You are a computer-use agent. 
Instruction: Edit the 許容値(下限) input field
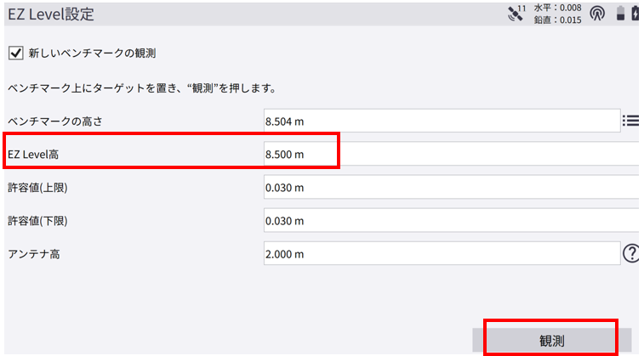(451, 221)
